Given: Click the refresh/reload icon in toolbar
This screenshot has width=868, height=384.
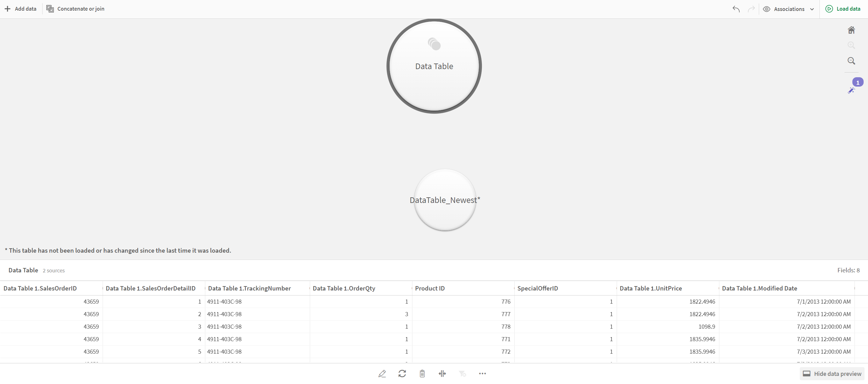Looking at the screenshot, I should pos(402,373).
